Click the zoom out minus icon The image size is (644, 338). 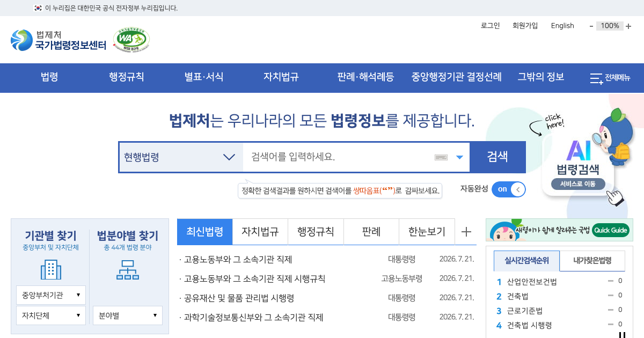(x=591, y=26)
